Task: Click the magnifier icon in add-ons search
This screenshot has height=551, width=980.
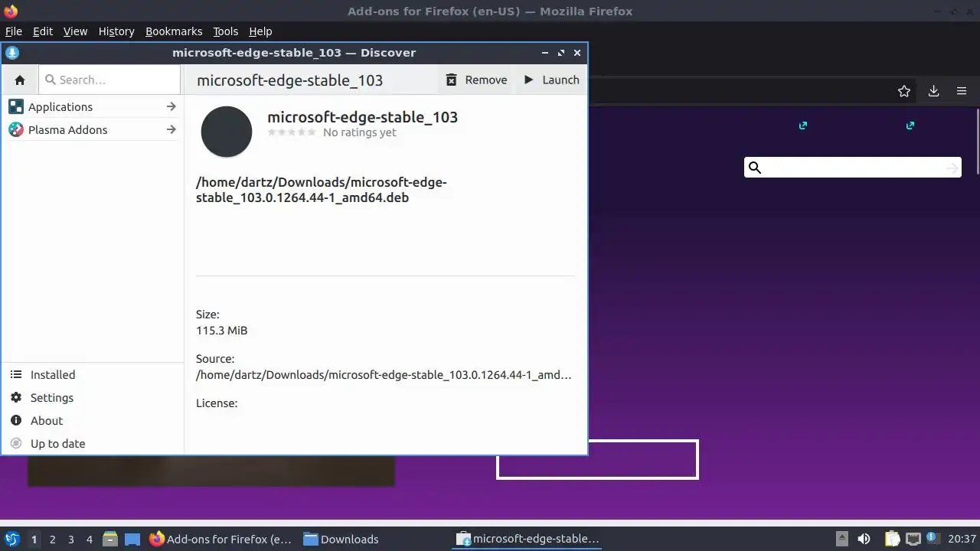Action: coord(755,168)
